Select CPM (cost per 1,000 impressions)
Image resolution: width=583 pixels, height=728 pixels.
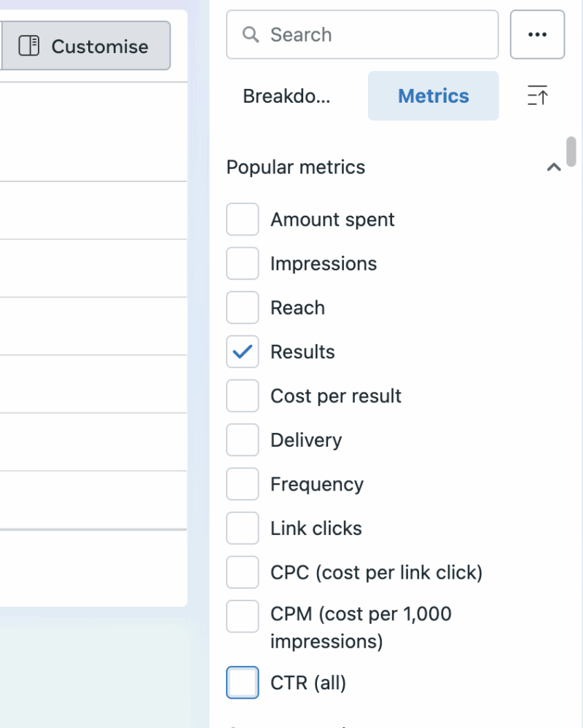(242, 617)
